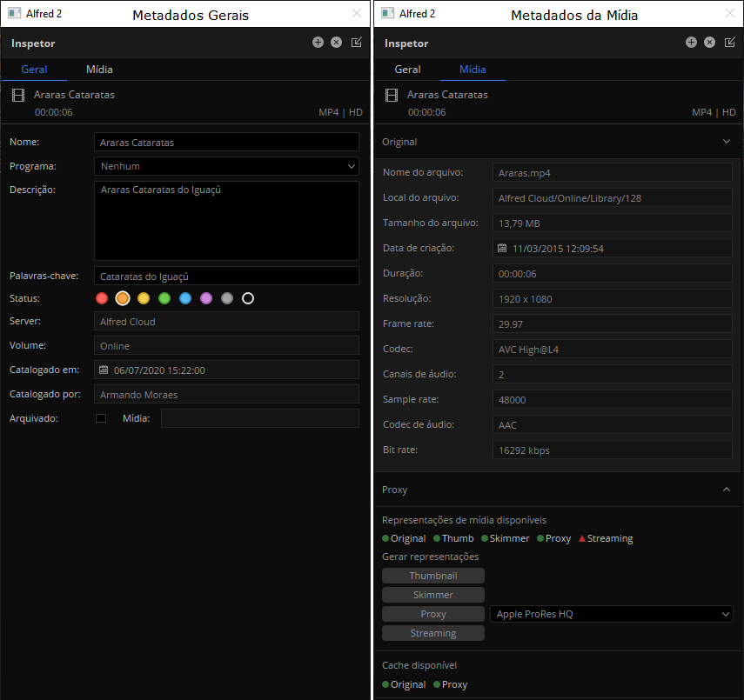The height and width of the screenshot is (700, 744).
Task: Click the calendar icon in Data de criação field
Action: pos(502,248)
